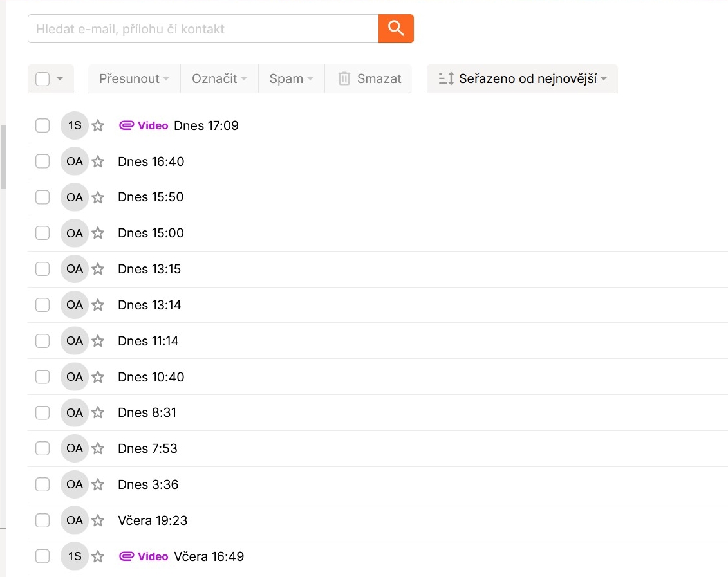Check the box for Dnes 7:53 email
Viewport: 728px width, 577px height.
[42, 448]
